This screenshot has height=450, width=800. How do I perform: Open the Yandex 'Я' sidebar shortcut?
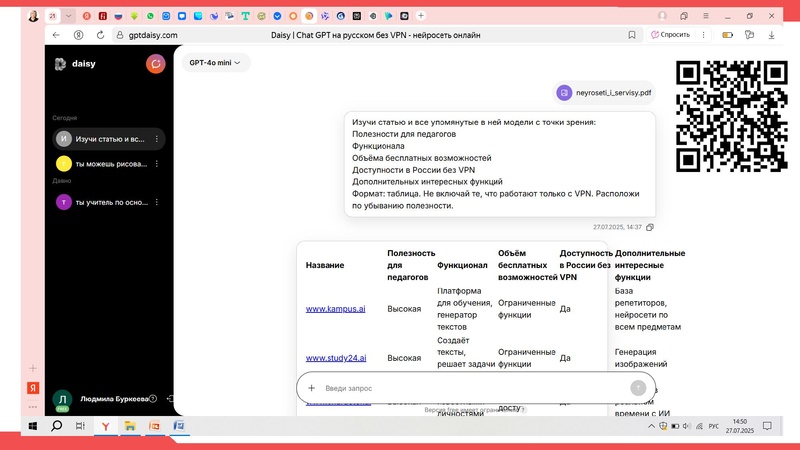[x=33, y=388]
